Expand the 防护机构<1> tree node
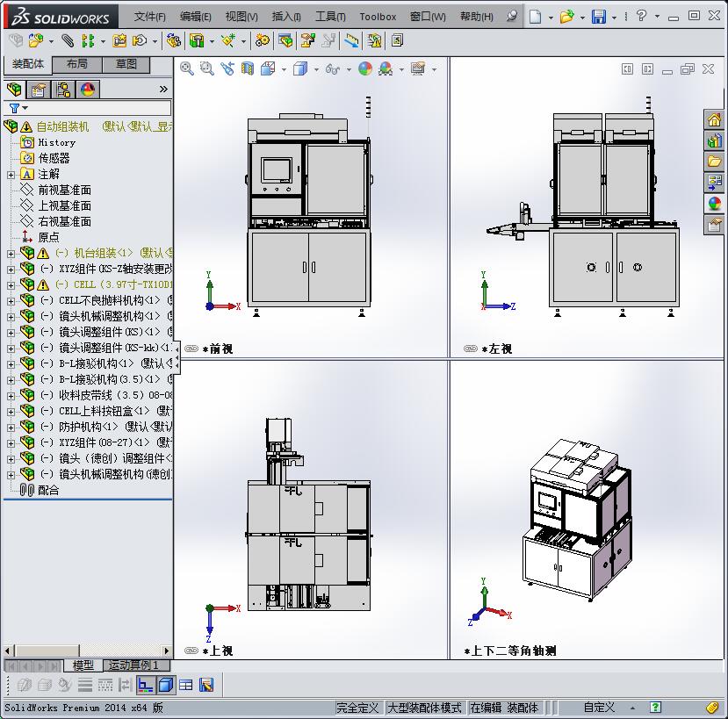 click(11, 428)
